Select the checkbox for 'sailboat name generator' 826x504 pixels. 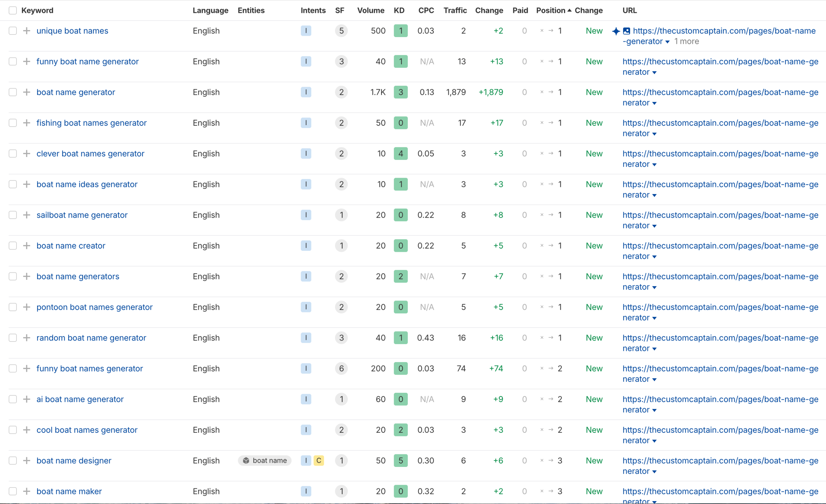(13, 215)
